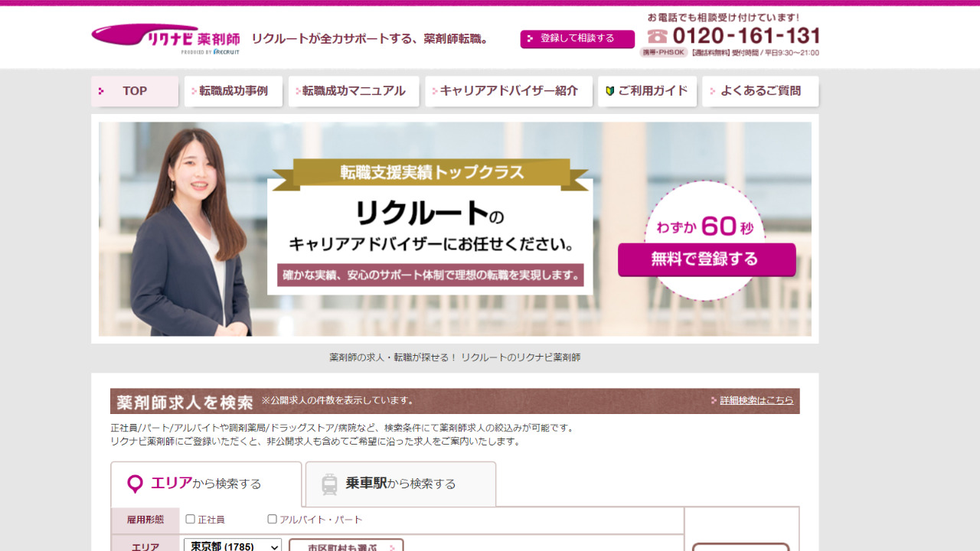Click the career advisor banner image
Viewport: 980px width, 551px height.
tap(455, 229)
